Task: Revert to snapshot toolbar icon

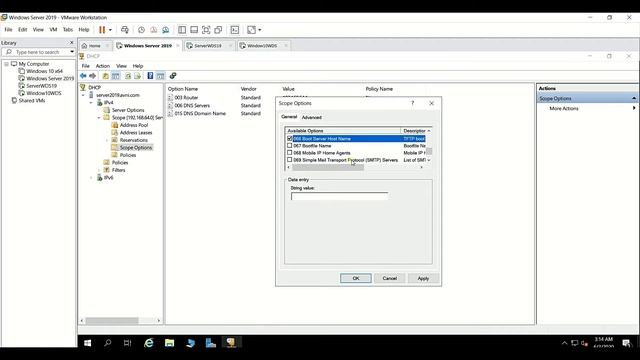Action: click(x=153, y=30)
